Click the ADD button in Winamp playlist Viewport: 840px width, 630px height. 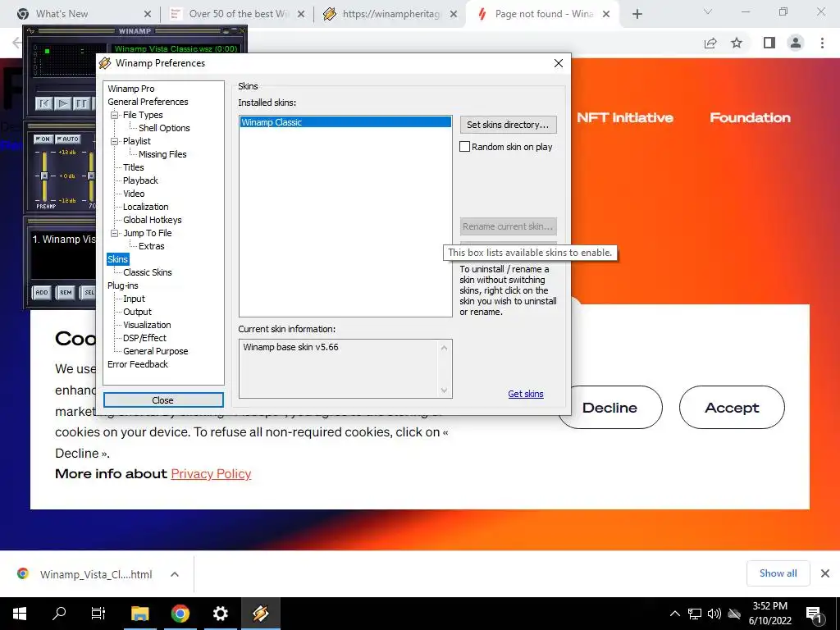coord(42,293)
